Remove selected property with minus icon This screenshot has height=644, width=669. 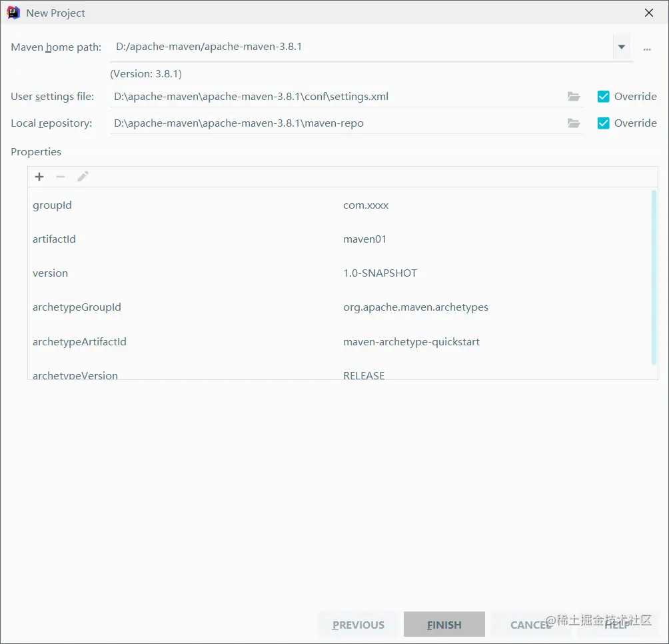[x=61, y=177]
